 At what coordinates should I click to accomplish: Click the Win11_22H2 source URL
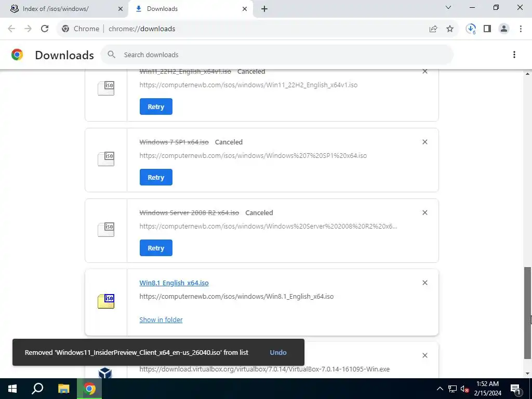248,85
